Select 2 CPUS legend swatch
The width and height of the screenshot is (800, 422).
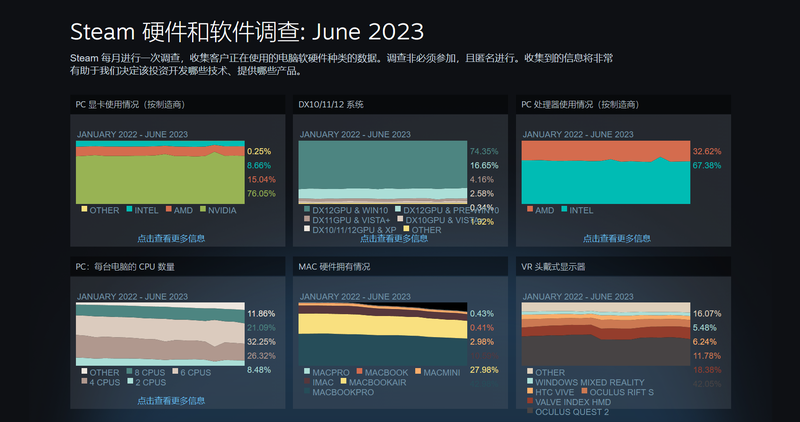[130, 381]
